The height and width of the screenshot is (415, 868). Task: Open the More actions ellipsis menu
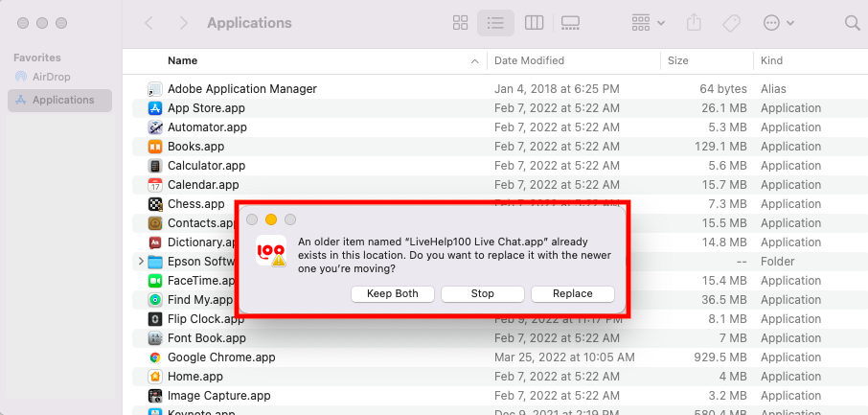[779, 23]
